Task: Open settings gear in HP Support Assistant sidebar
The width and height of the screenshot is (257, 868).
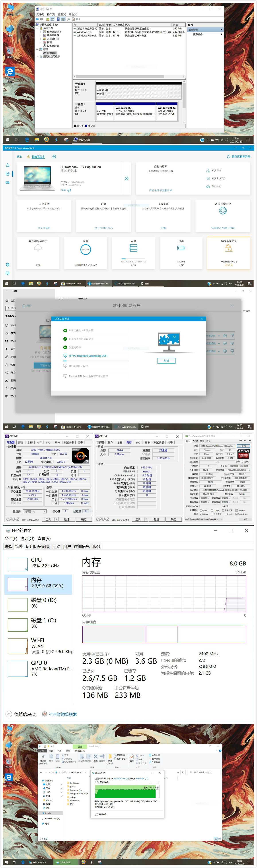Action: [x=7, y=264]
